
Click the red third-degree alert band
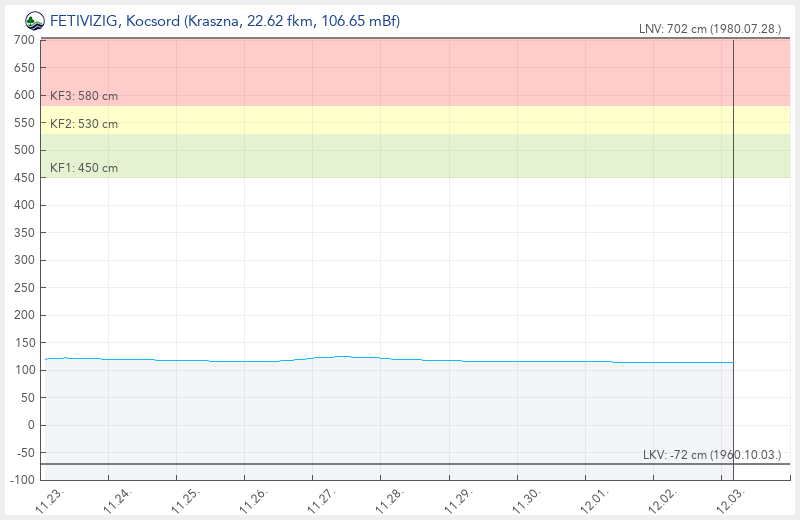point(400,70)
